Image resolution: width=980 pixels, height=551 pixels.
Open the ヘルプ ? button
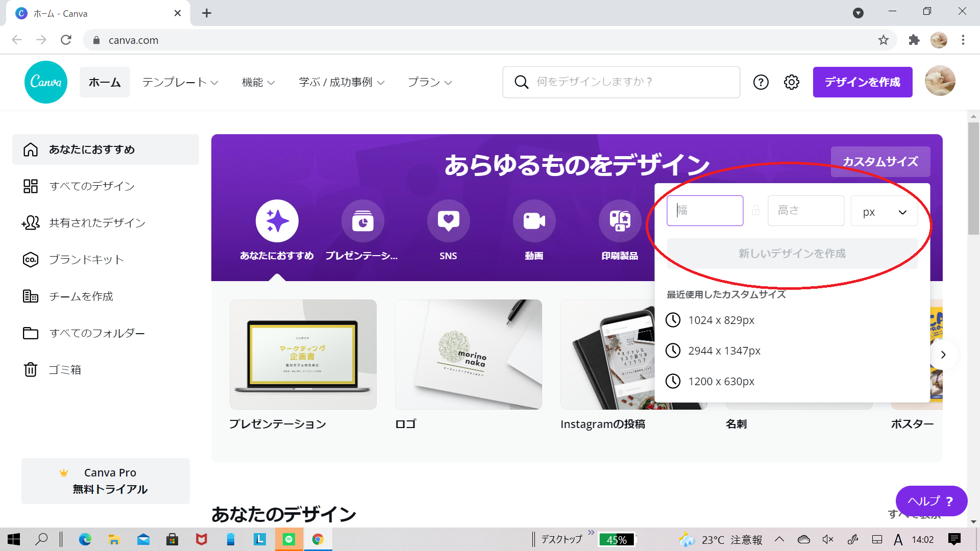pos(931,501)
